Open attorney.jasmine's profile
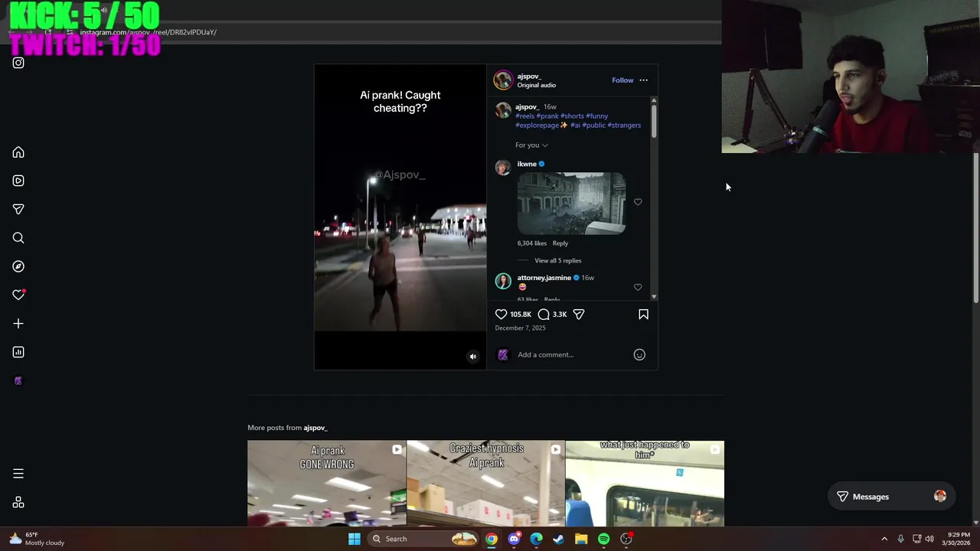Screen dimensions: 980x551 [x=544, y=278]
